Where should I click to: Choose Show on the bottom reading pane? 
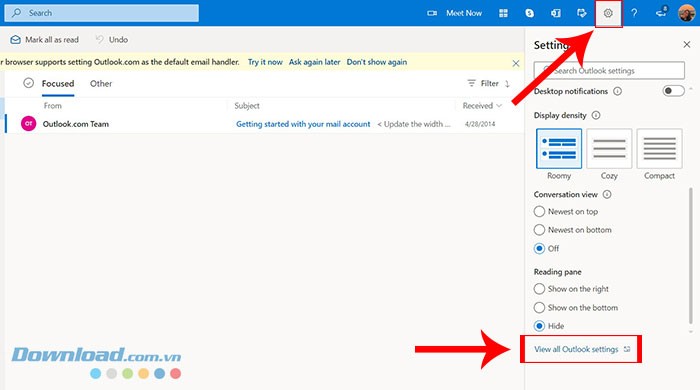pos(539,307)
